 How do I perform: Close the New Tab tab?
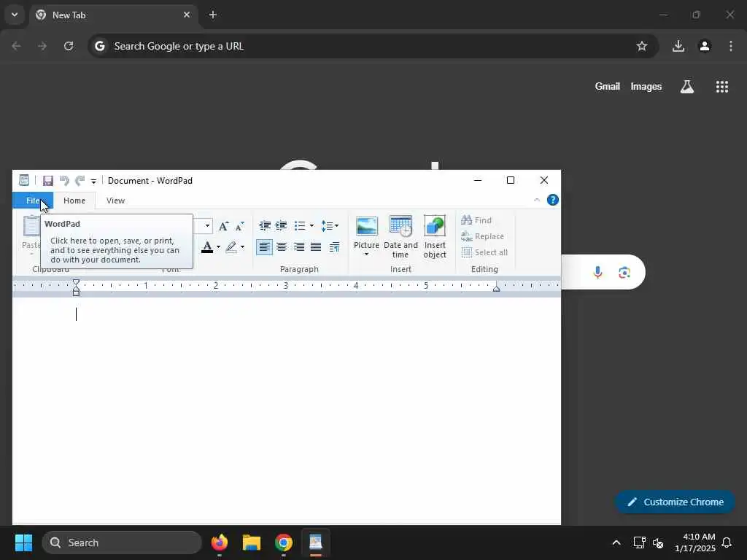[x=187, y=15]
